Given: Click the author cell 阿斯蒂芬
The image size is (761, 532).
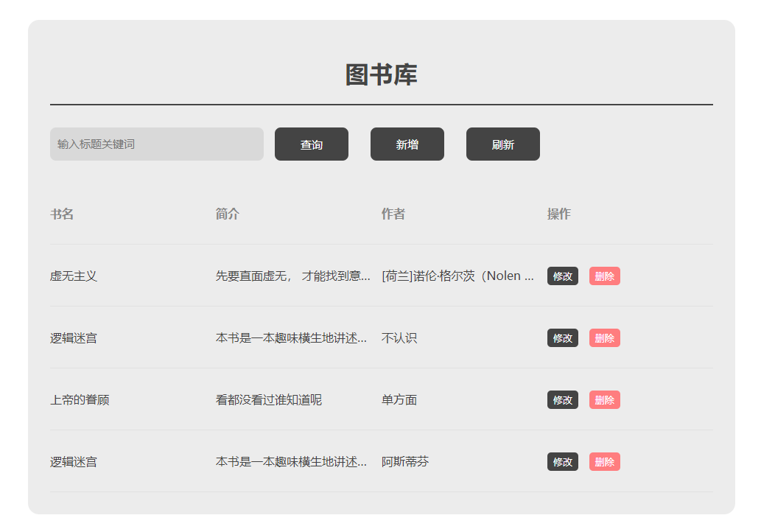Looking at the screenshot, I should [x=405, y=461].
